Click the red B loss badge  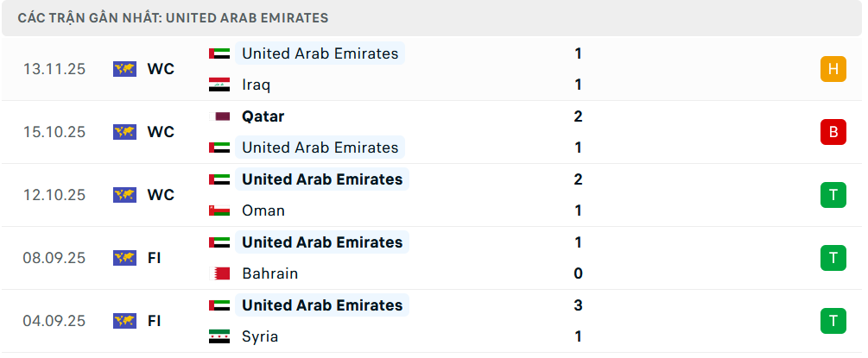click(833, 132)
